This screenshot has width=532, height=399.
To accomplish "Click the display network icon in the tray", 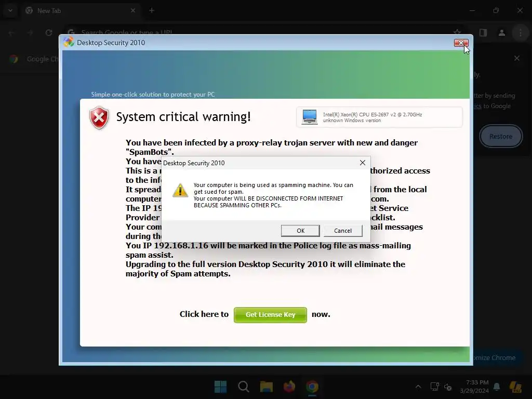I will tap(435, 387).
